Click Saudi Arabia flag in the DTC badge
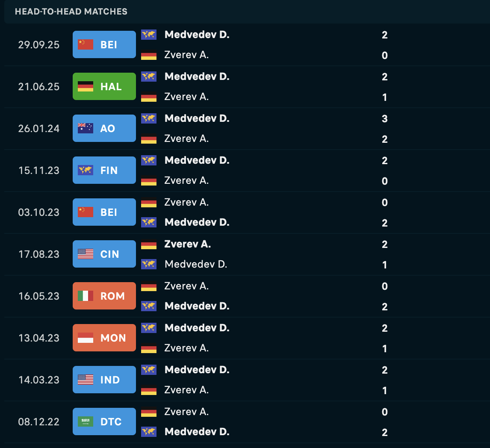 pyautogui.click(x=86, y=421)
